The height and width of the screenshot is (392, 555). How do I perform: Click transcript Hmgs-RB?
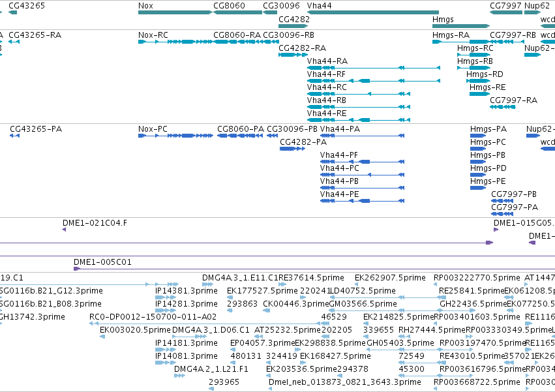474,68
